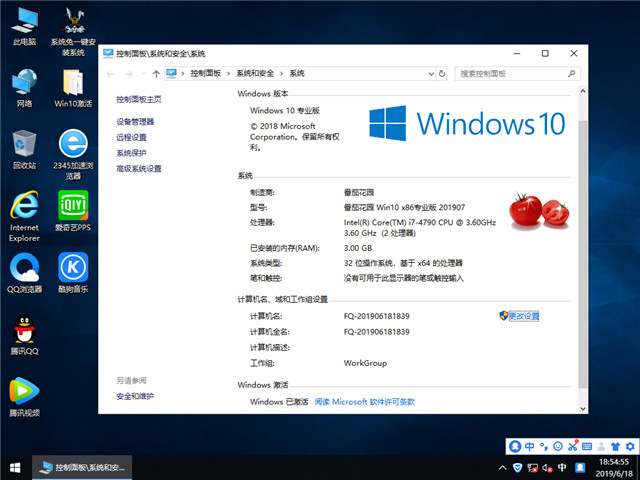Viewport: 640px width, 480px height.
Task: Select the 腾讯视频 desktop icon
Action: pyautogui.click(x=24, y=397)
